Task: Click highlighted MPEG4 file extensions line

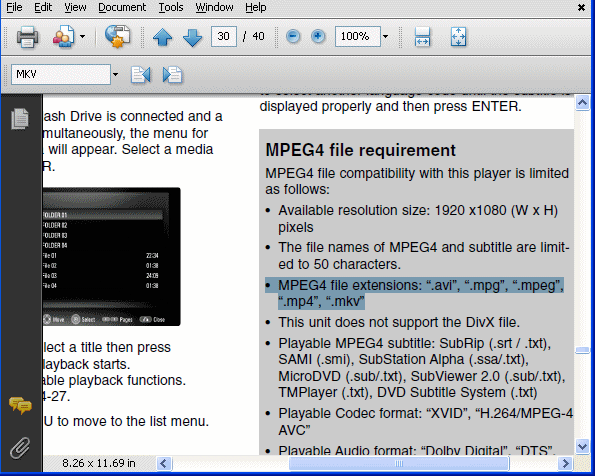Action: click(x=414, y=293)
